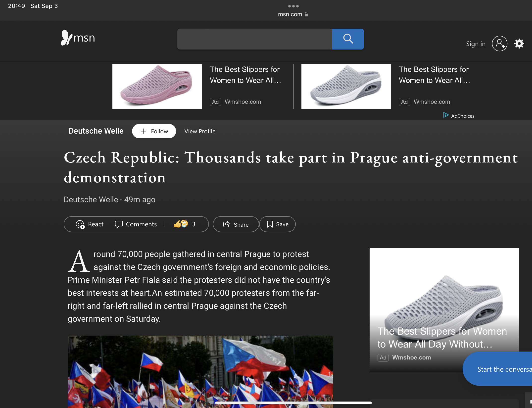Open the settings gear icon
Image resolution: width=532 pixels, height=408 pixels.
[519, 44]
